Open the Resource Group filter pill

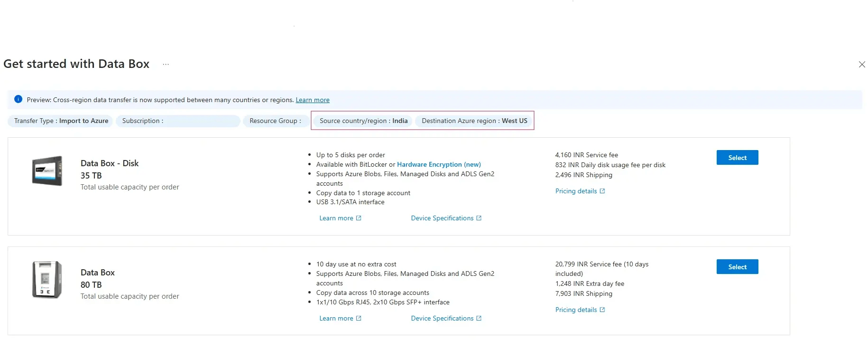pyautogui.click(x=276, y=121)
